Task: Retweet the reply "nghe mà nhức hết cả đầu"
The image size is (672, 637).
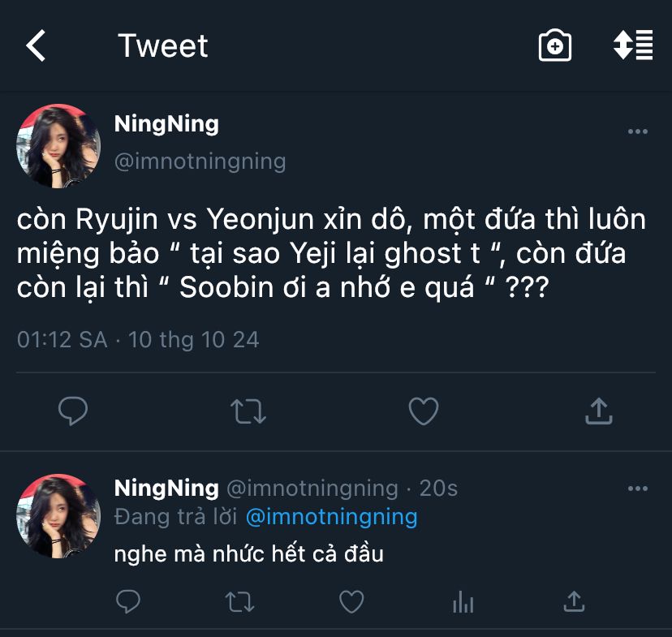Action: (x=240, y=601)
